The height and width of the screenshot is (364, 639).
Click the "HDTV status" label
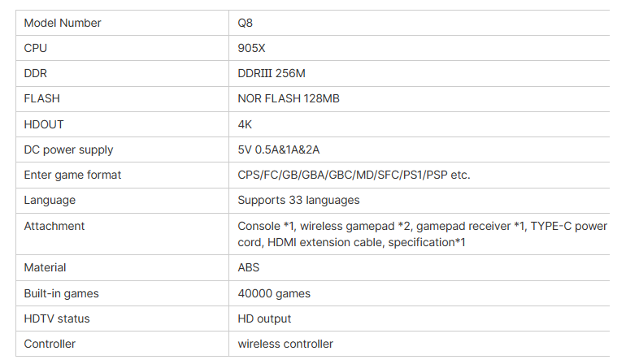[x=57, y=318]
